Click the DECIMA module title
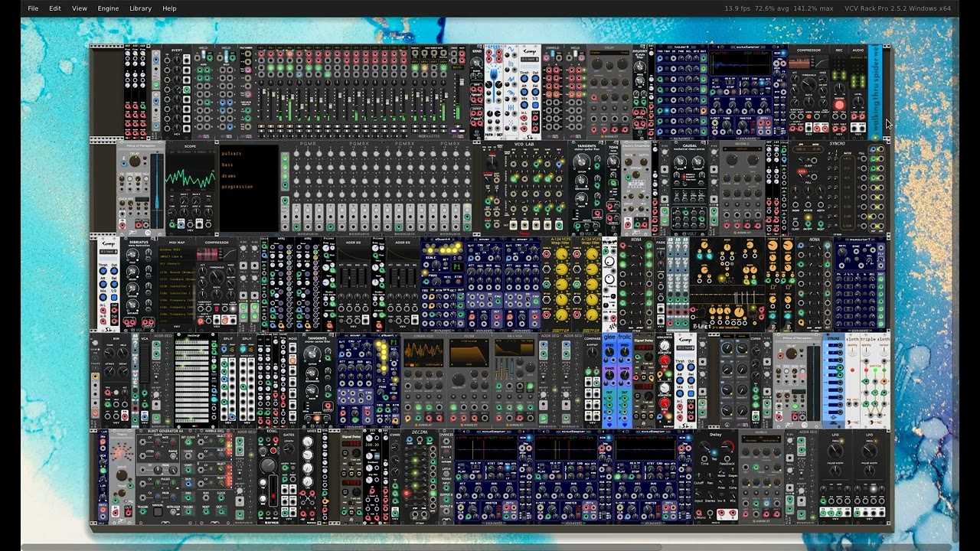The width and height of the screenshot is (980, 551). click(419, 432)
